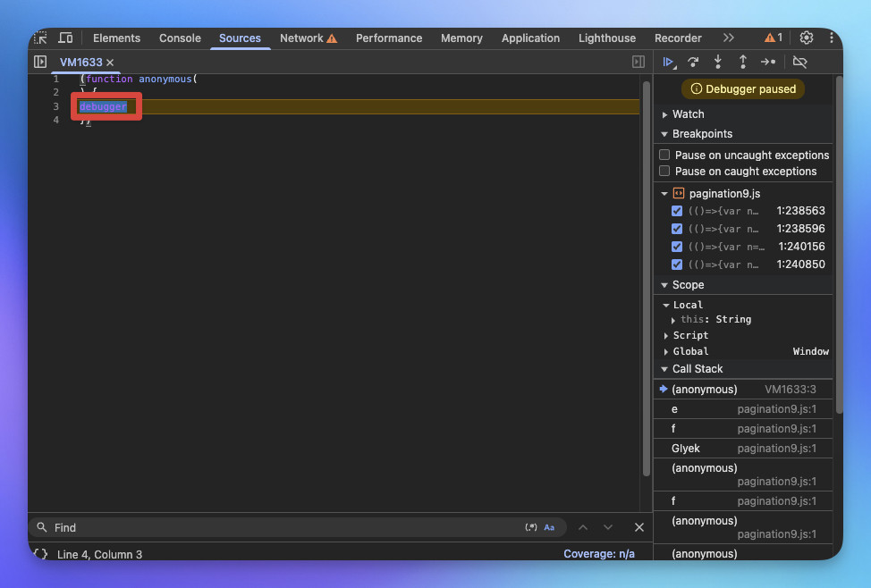Select the Sources tab
The image size is (871, 588).
(x=240, y=38)
